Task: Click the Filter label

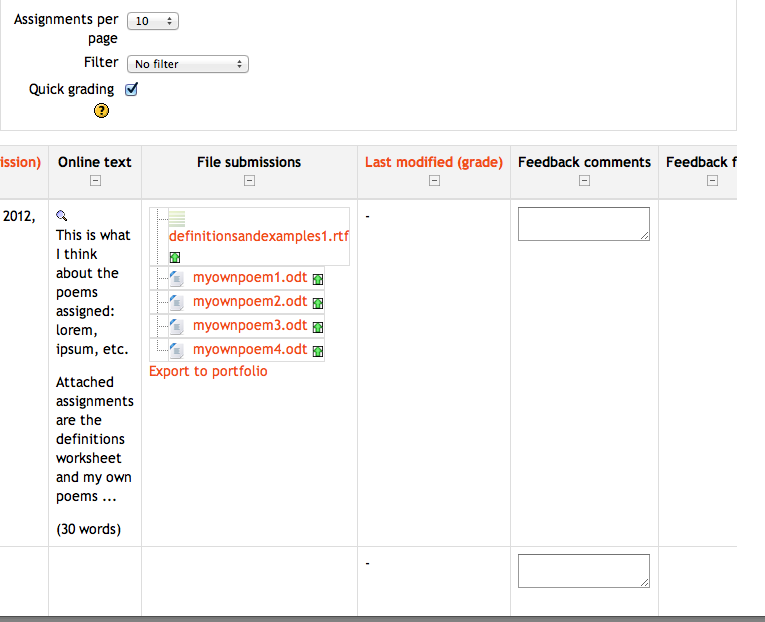Action: [x=101, y=62]
